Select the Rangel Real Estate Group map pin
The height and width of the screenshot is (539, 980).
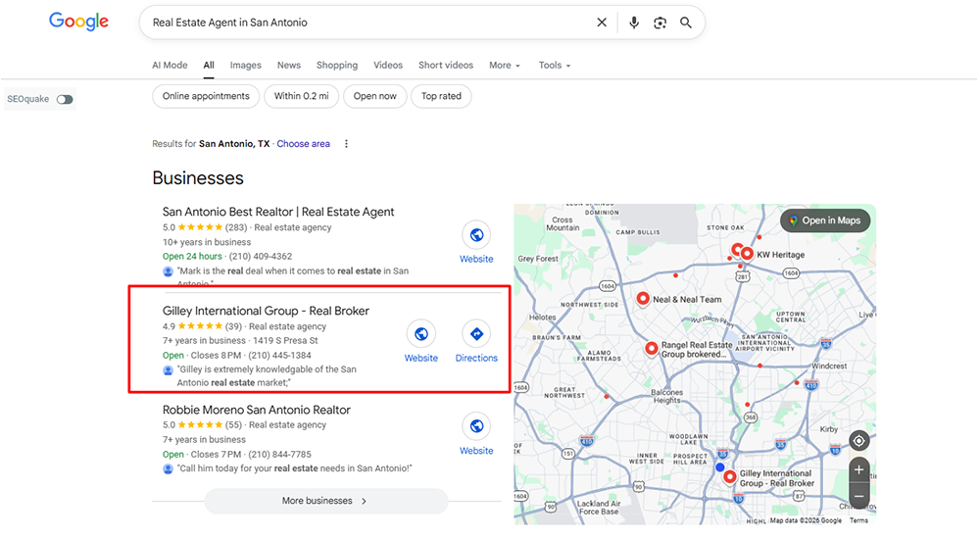click(652, 348)
